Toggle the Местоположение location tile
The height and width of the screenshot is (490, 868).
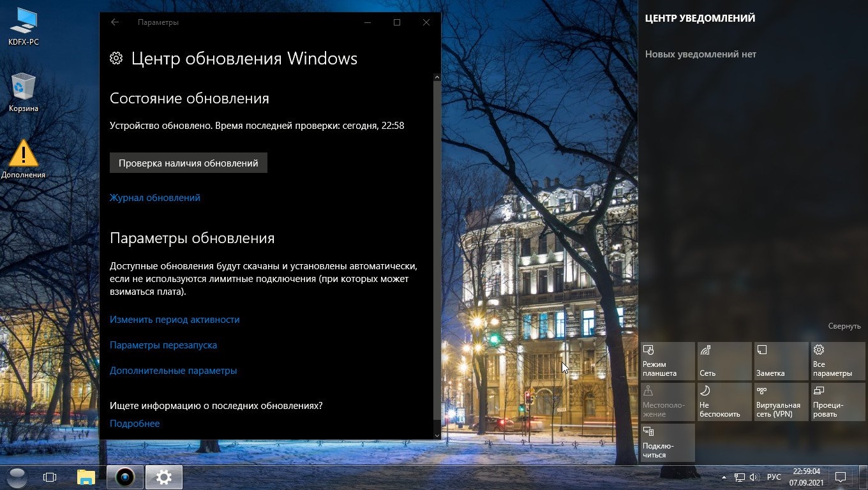(x=668, y=401)
